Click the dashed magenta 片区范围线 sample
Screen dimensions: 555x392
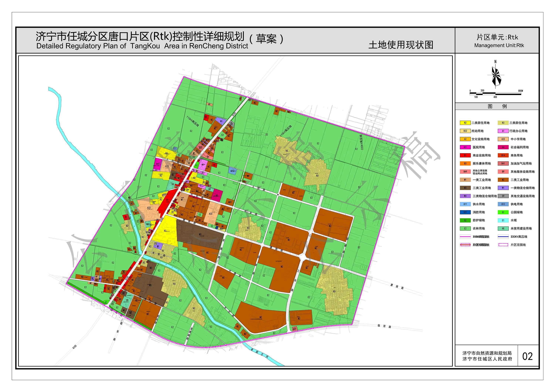pyautogui.click(x=503, y=245)
